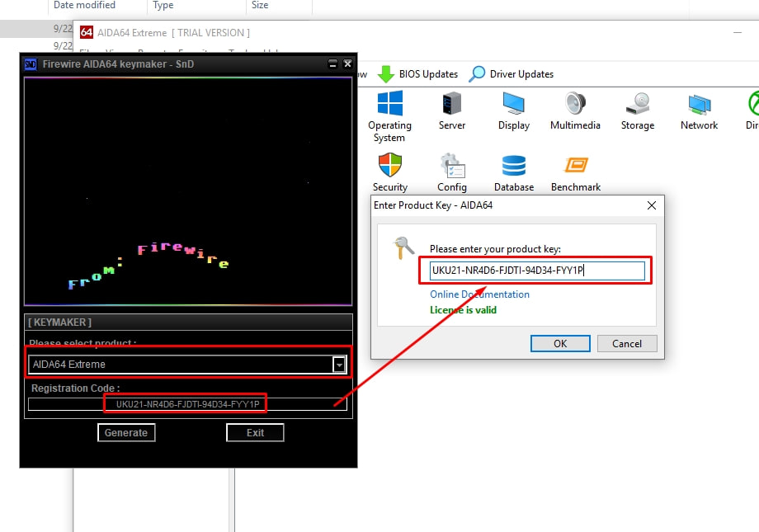Click the Date modified column header

(x=85, y=5)
